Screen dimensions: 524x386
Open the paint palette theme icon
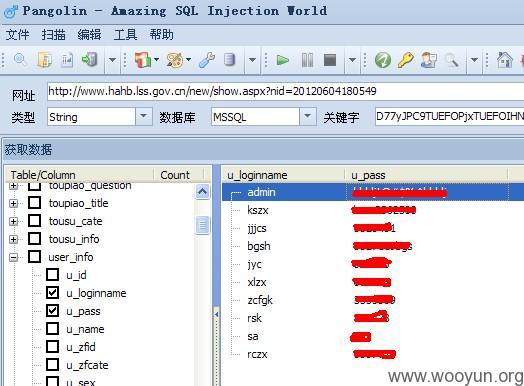(175, 60)
